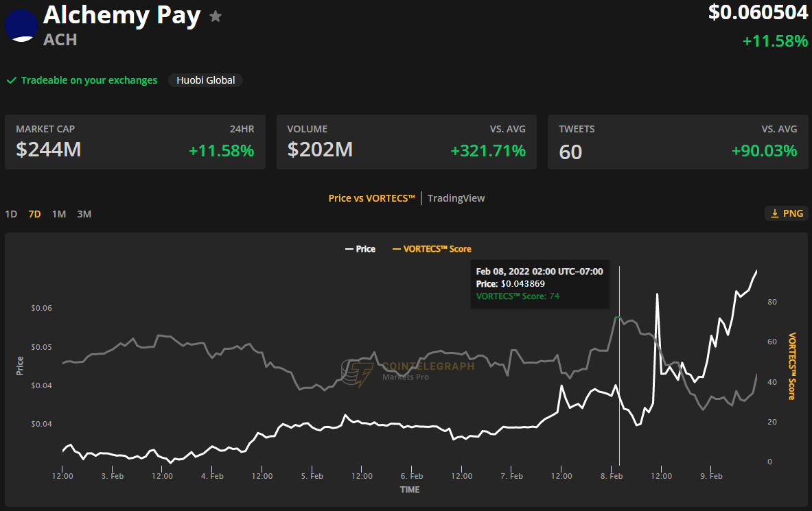812x511 pixels.
Task: Click the Feb 08 chart tooltip box
Action: click(x=540, y=284)
